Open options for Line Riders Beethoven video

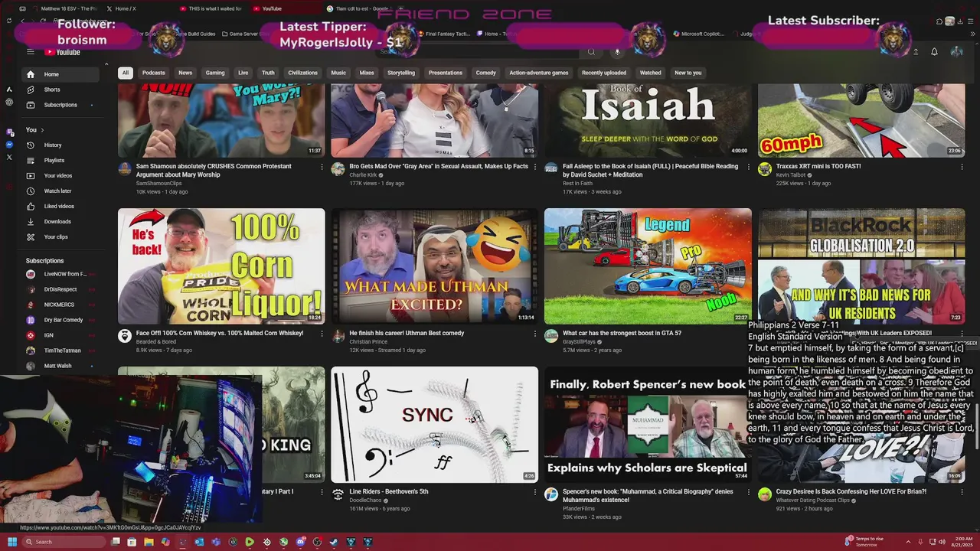pos(534,492)
